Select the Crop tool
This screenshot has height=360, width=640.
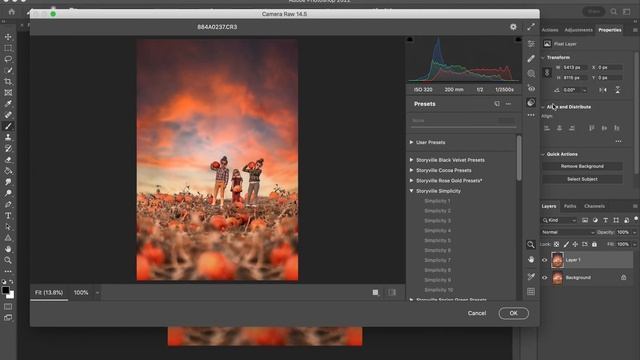coord(8,82)
